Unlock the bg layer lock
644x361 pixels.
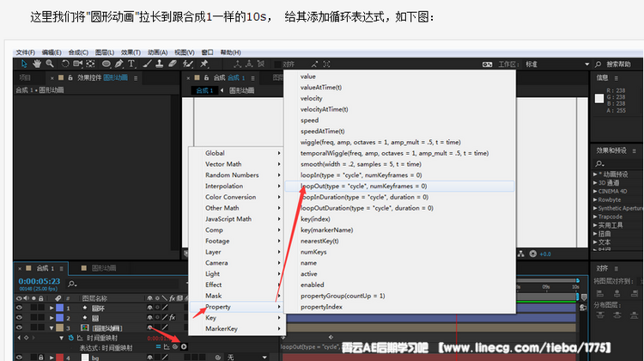click(41, 358)
